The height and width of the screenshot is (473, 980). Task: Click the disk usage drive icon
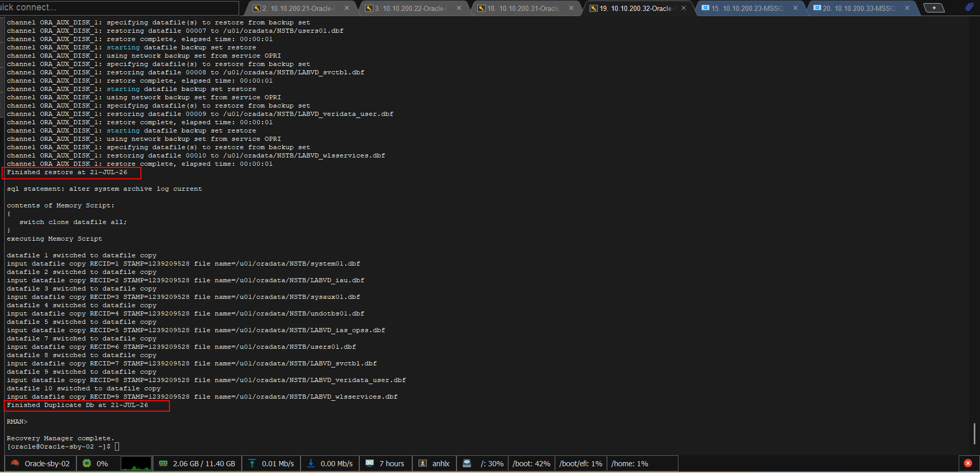click(467, 463)
